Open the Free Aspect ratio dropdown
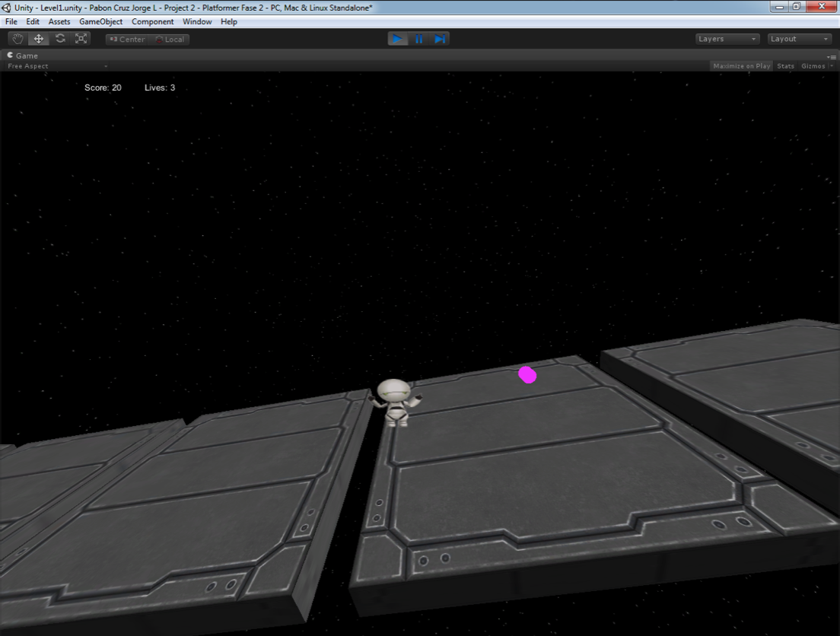The image size is (840, 636). click(57, 66)
